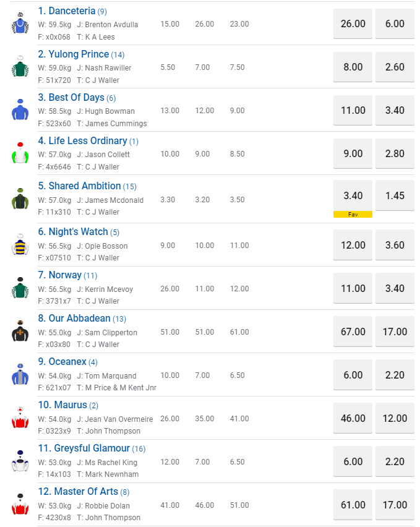
Task: Click Shared Ambition's jockey silks icon
Action: 20,199
